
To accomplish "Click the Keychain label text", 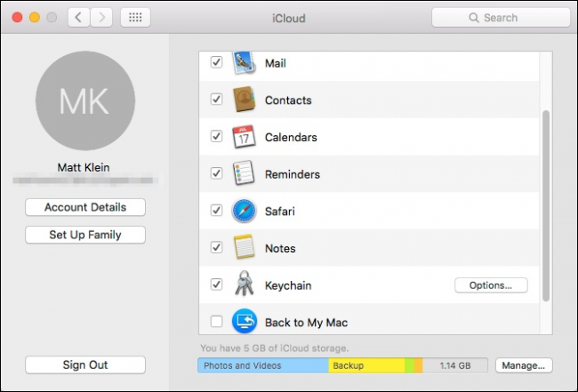I will coord(288,285).
